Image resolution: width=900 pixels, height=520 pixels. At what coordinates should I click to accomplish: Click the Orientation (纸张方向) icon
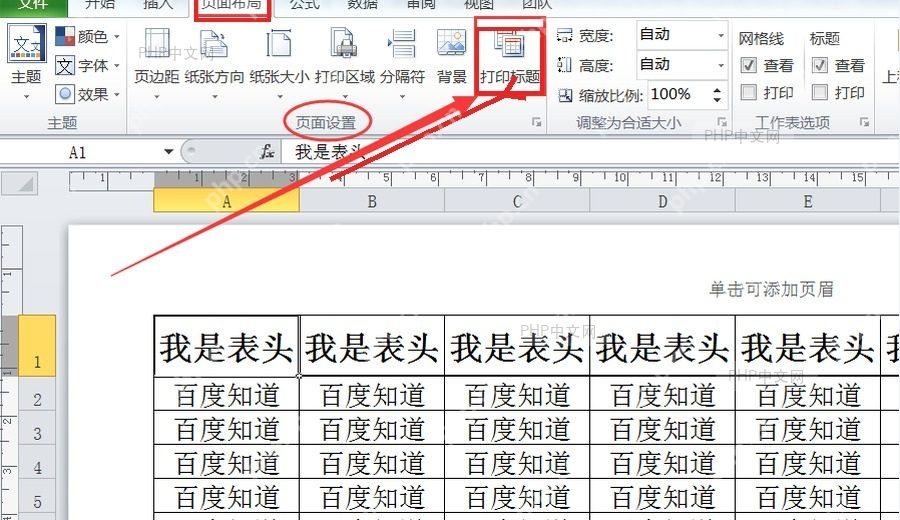[x=214, y=44]
